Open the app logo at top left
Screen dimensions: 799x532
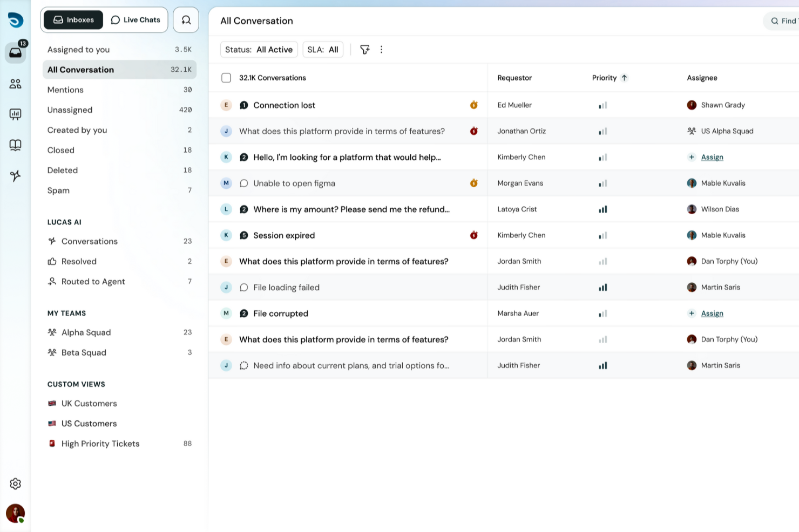pyautogui.click(x=16, y=20)
